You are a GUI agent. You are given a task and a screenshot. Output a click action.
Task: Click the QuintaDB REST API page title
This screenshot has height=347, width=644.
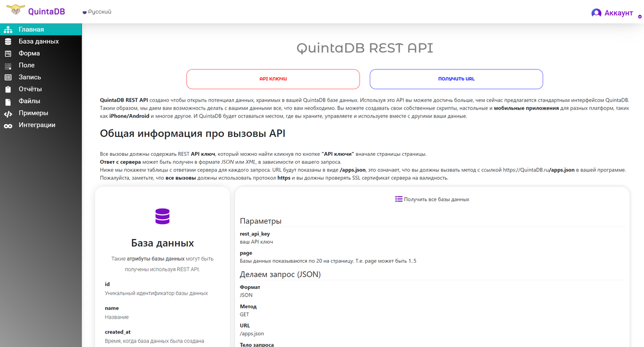[365, 48]
